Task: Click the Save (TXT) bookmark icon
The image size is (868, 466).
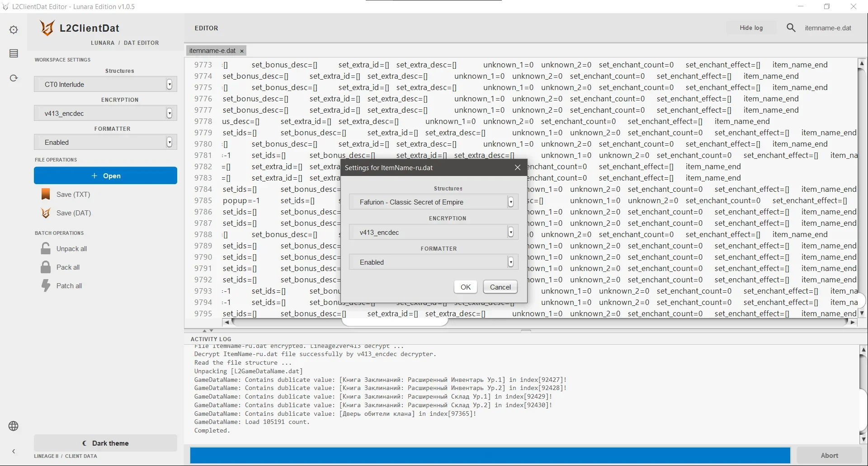Action: [46, 195]
